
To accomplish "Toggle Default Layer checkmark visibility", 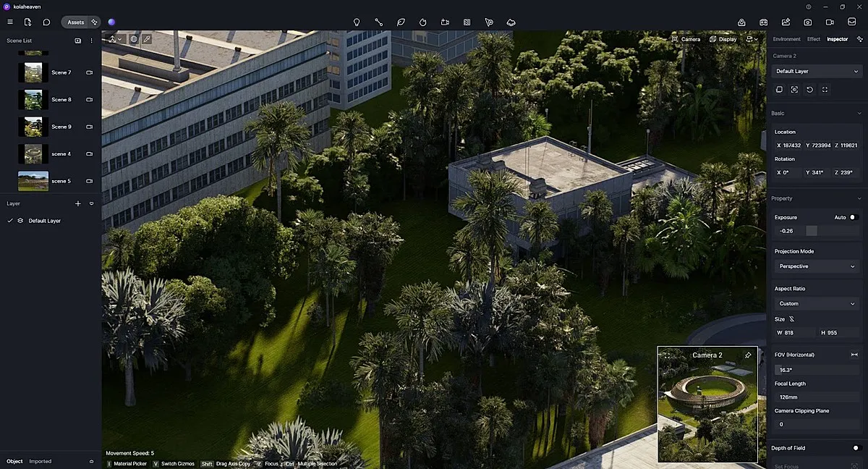I will click(x=10, y=221).
